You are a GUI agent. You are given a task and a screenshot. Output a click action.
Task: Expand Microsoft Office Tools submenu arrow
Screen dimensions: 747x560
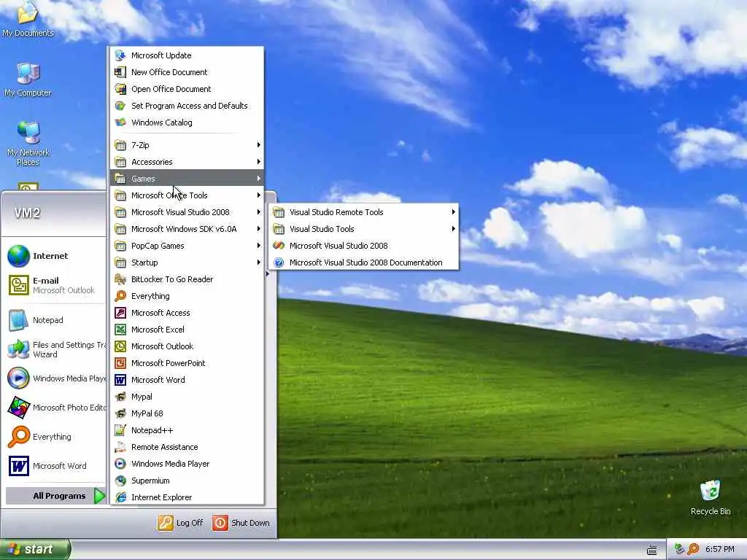(259, 195)
